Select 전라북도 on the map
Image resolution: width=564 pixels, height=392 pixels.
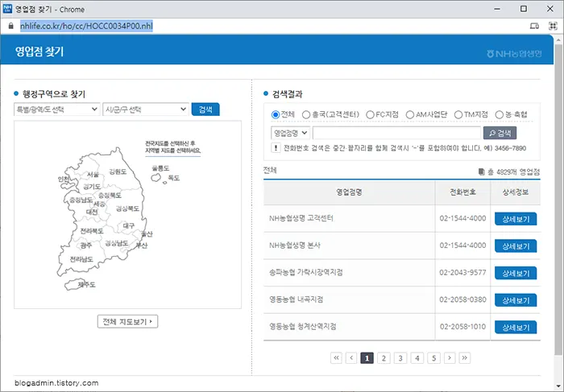click(92, 231)
